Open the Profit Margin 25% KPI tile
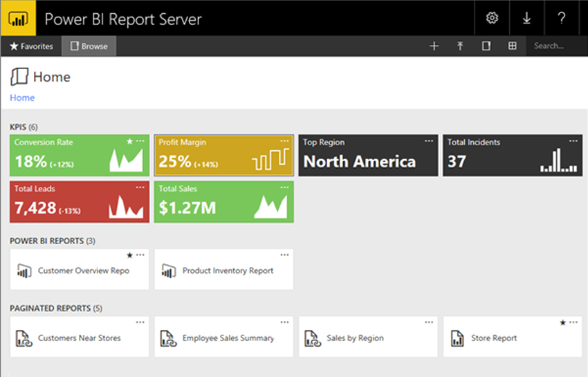 224,156
